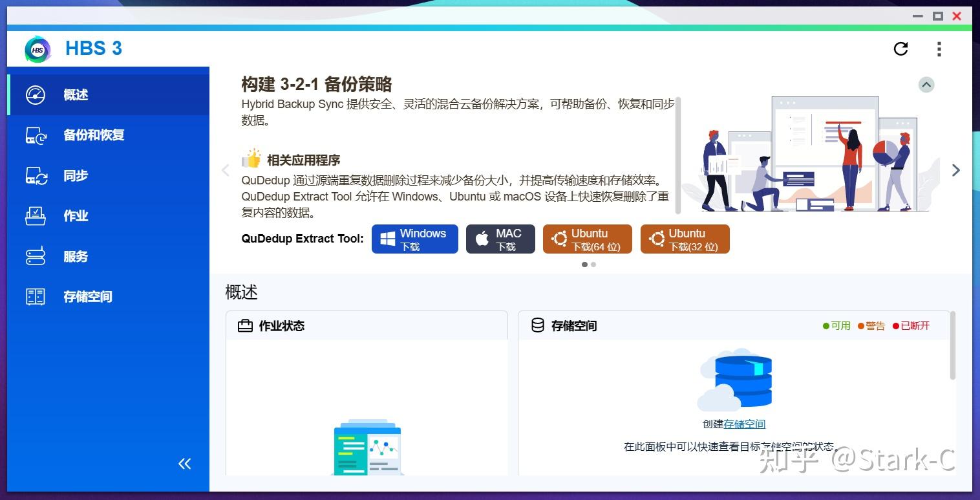Download QuDedup Extract Tool for Windows
The height and width of the screenshot is (500, 980).
click(x=414, y=239)
